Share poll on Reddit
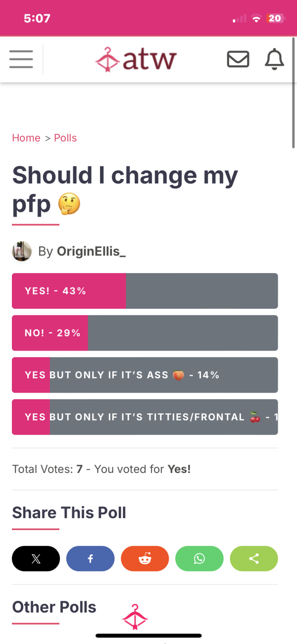This screenshot has height=644, width=297. [145, 559]
